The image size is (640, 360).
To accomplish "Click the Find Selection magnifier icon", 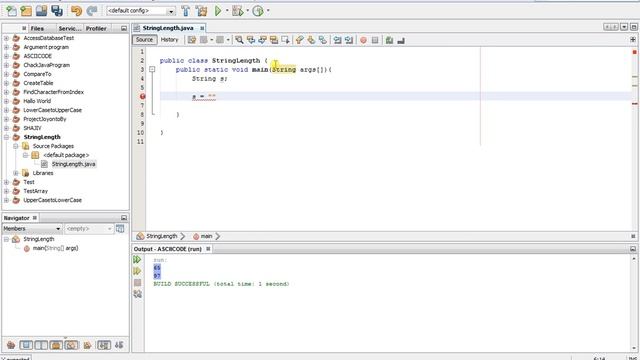I will (239, 40).
